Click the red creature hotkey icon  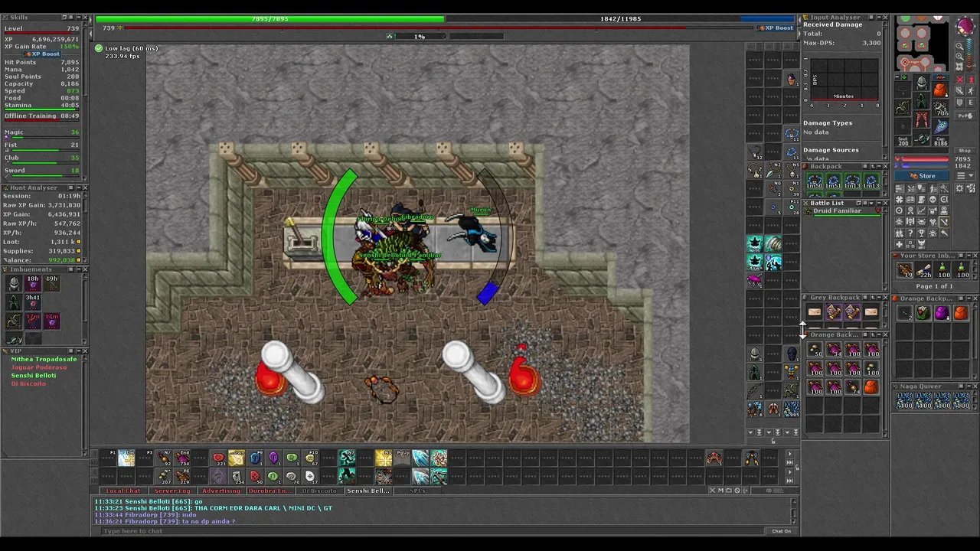714,458
